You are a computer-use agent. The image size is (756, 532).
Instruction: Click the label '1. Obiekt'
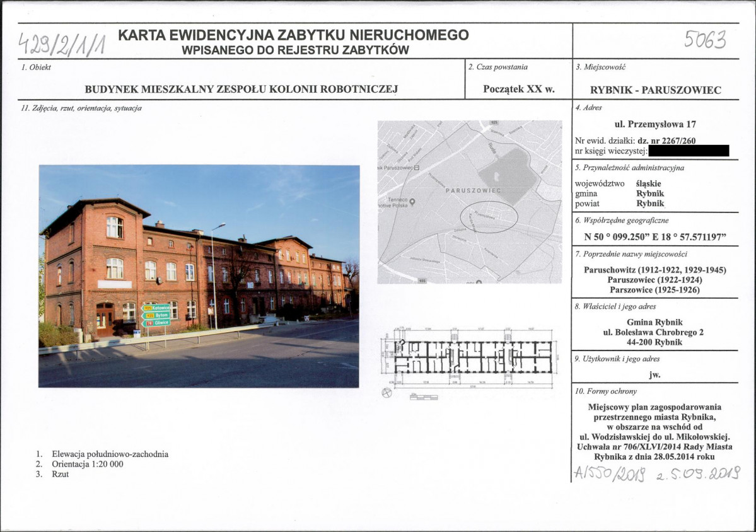36,67
